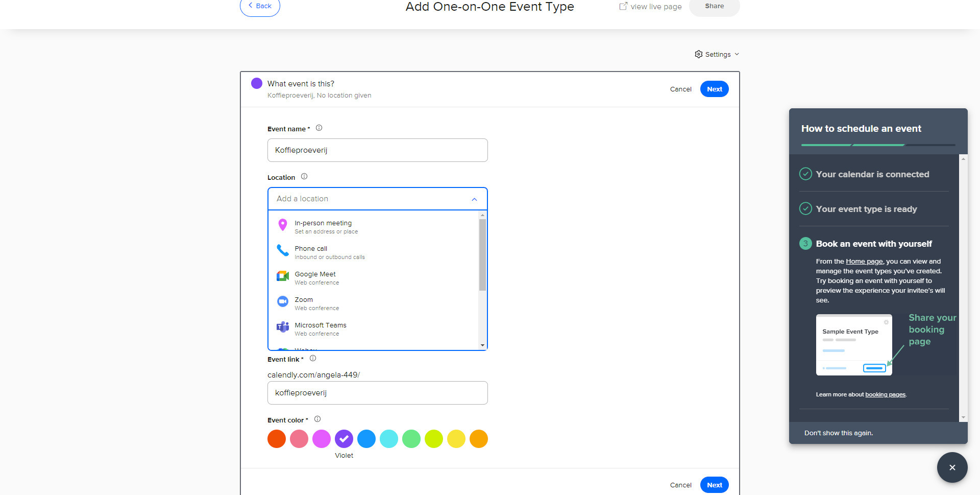The height and width of the screenshot is (495, 980).
Task: Pick the cyan event color
Action: point(389,439)
